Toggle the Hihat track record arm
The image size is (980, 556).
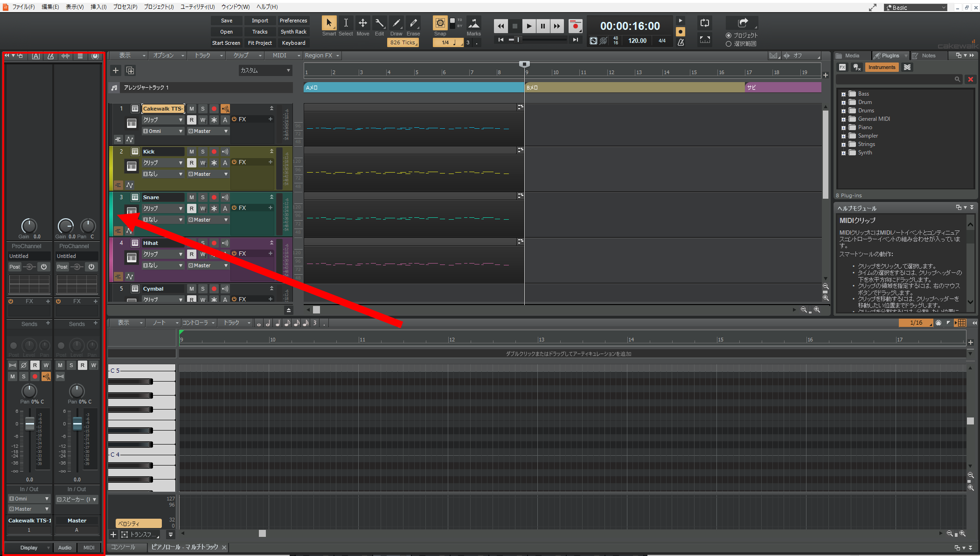coord(213,243)
